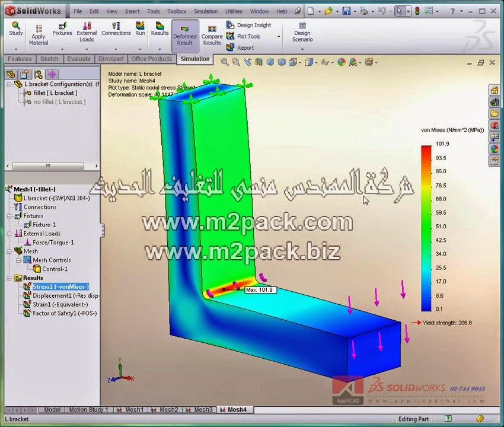504x427 pixels.
Task: Open the dropdown under External Loads
Action: (x=87, y=49)
